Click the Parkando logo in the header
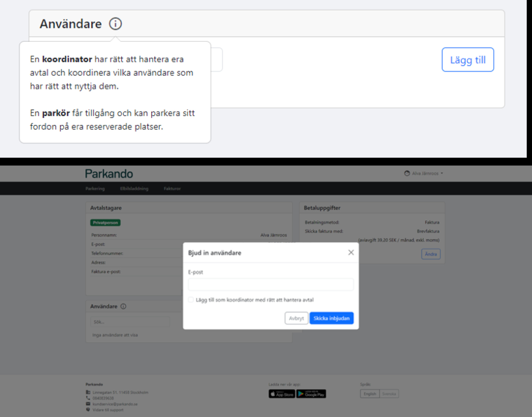The width and height of the screenshot is (532, 417). (x=109, y=174)
